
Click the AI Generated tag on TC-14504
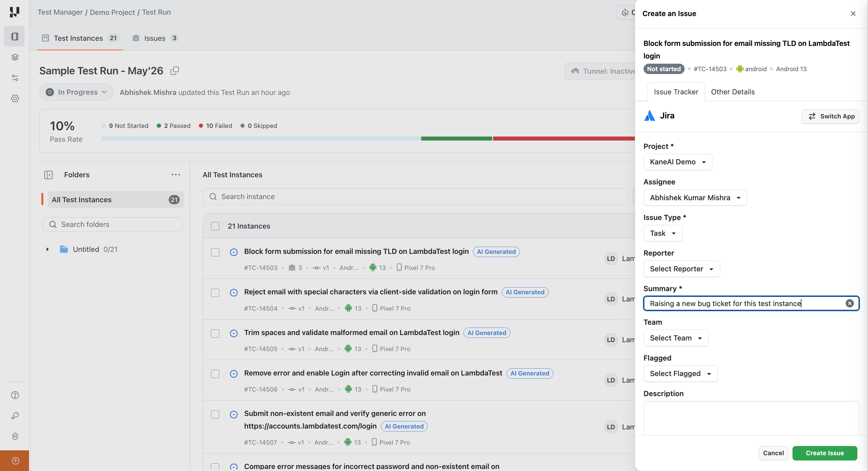point(525,292)
